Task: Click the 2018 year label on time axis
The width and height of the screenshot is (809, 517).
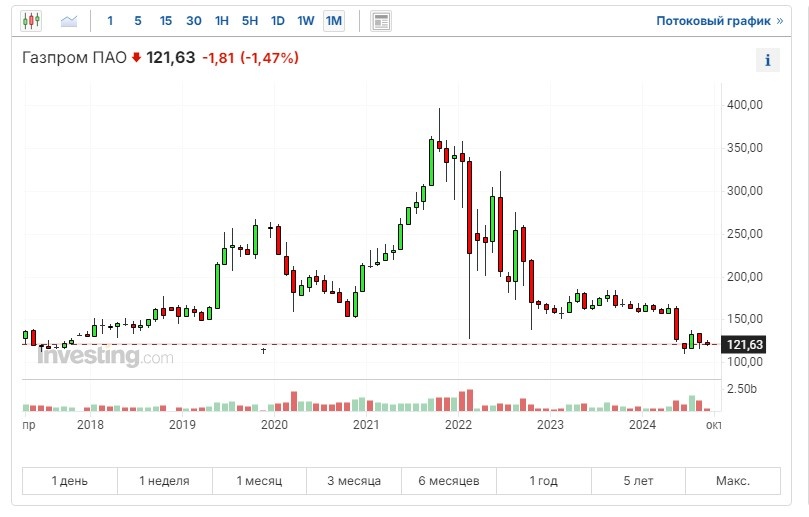Action: pyautogui.click(x=90, y=425)
